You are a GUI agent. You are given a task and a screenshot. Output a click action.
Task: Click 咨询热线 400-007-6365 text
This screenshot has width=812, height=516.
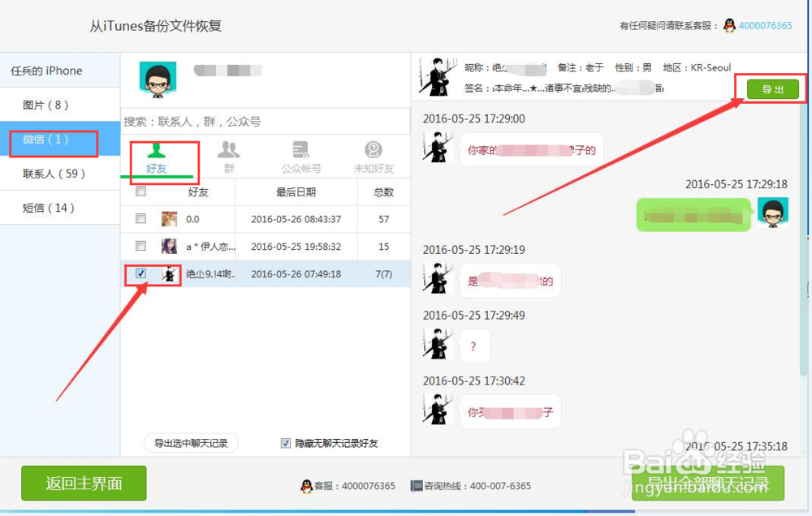click(x=477, y=486)
